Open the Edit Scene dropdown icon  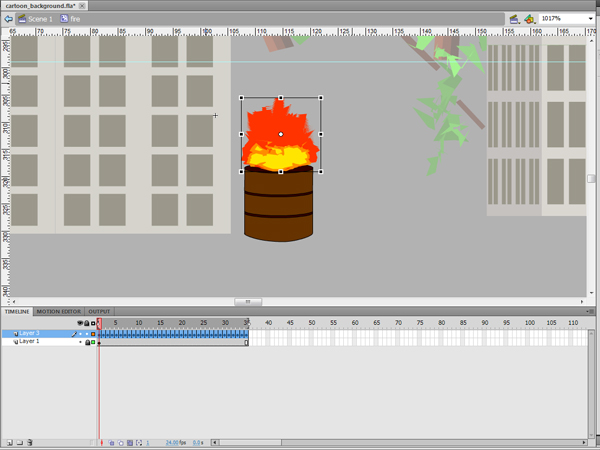(514, 19)
